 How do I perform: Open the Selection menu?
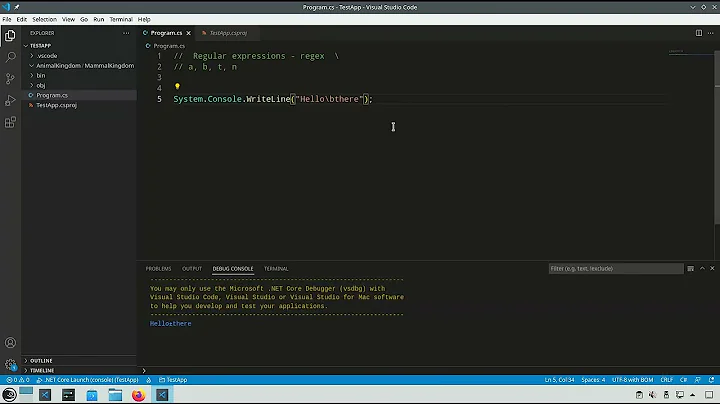(45, 19)
